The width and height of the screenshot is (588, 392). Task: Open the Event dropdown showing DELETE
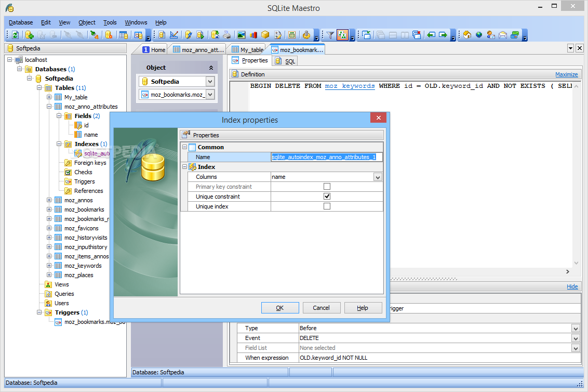coord(576,338)
